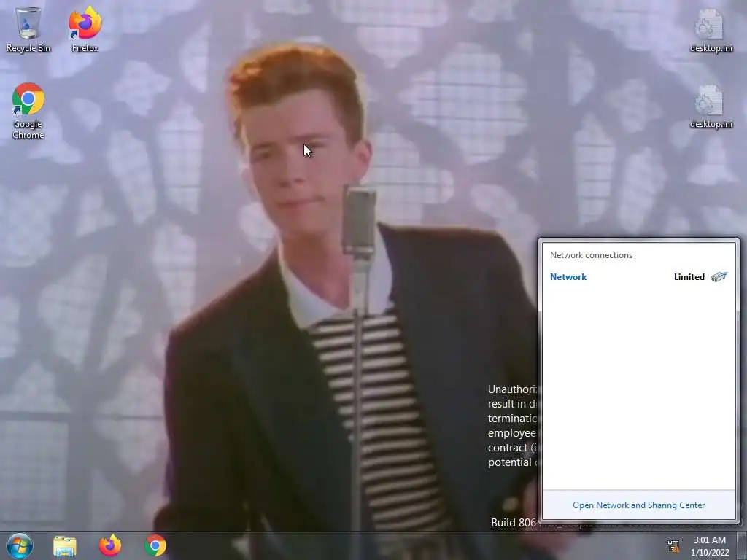This screenshot has width=747, height=560.
Task: Select the Network connection entry
Action: [x=639, y=277]
